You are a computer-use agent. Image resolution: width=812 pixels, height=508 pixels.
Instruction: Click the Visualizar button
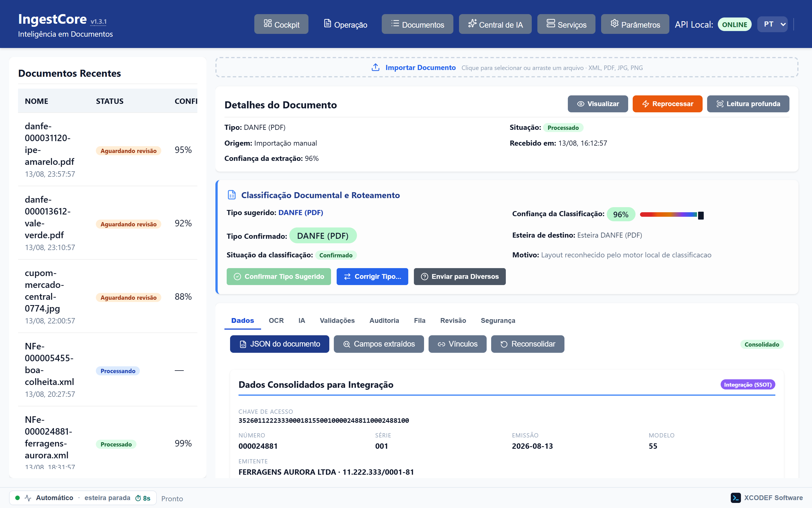click(598, 104)
